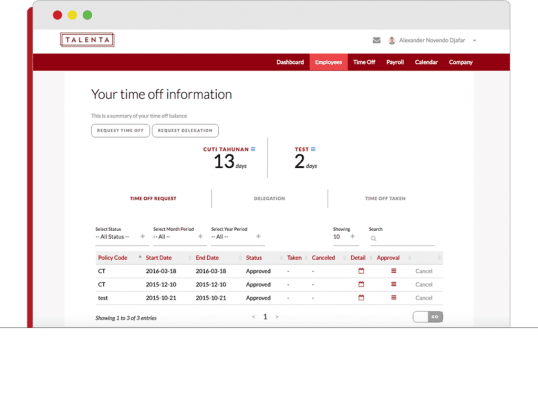Expand the Select Status dropdown
Screen dimensions: 538x400
click(x=122, y=237)
